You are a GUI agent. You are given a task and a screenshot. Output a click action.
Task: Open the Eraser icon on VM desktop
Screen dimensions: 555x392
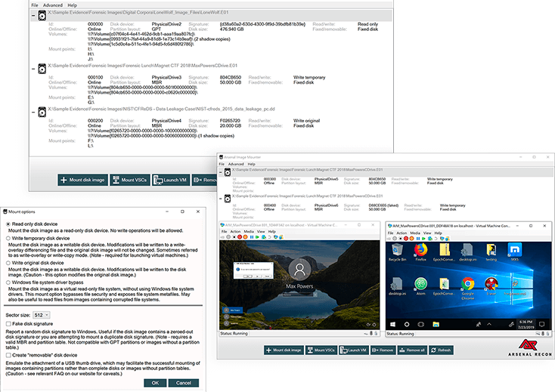tap(491, 286)
